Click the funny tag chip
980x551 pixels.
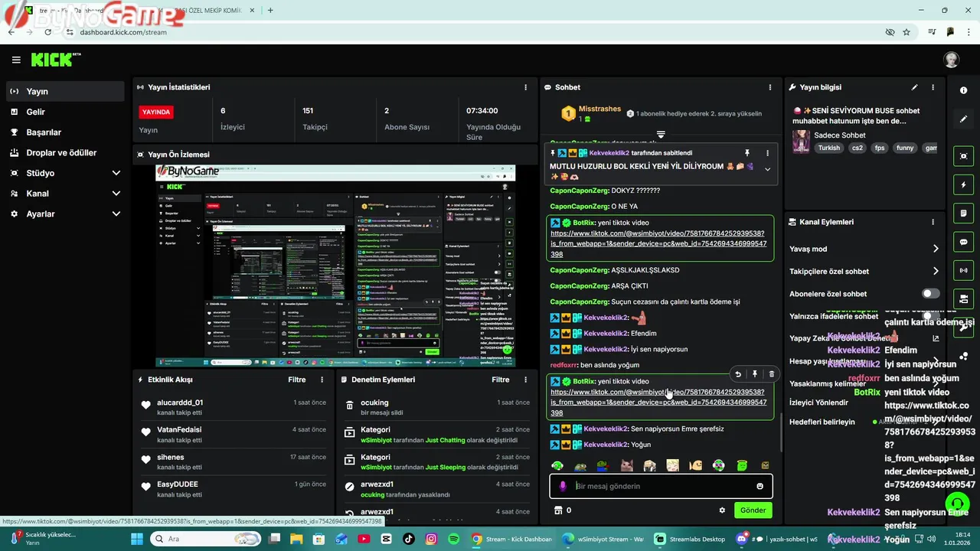pos(905,148)
